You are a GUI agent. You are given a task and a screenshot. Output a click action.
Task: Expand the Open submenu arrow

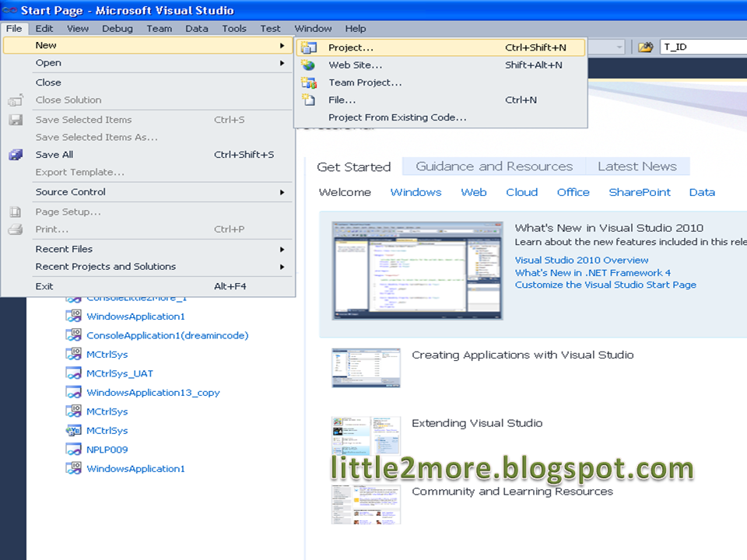tap(282, 63)
